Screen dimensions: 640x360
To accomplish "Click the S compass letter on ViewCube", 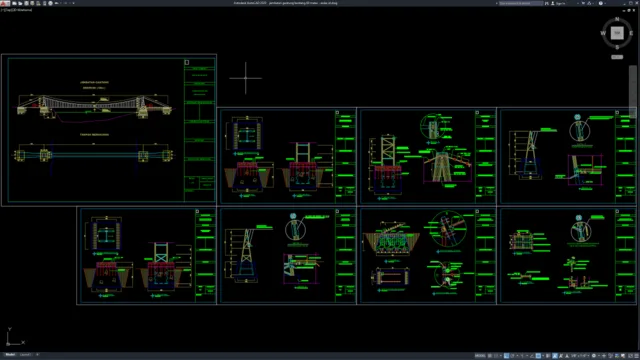I will (x=617, y=47).
